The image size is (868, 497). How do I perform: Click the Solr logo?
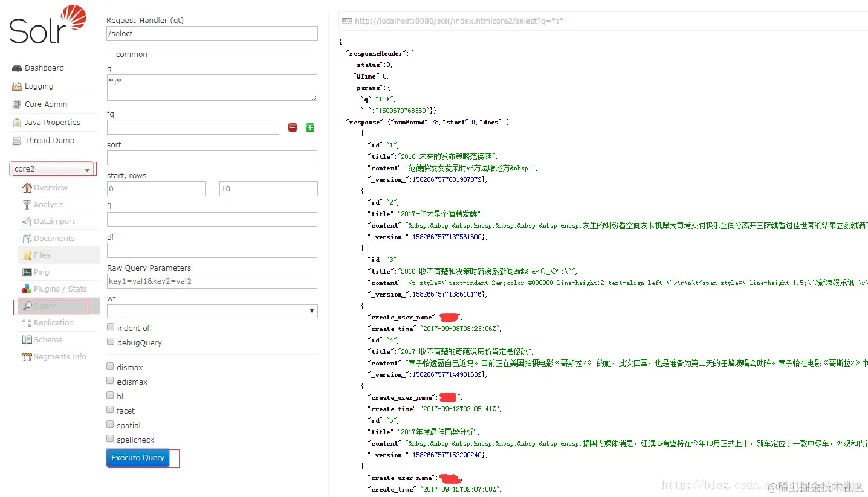click(x=48, y=24)
